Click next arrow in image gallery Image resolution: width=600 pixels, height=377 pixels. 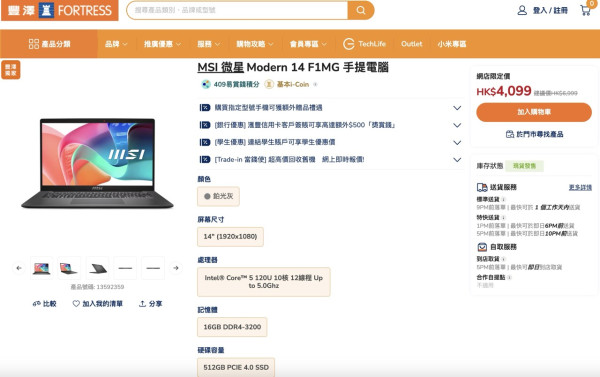(x=176, y=268)
